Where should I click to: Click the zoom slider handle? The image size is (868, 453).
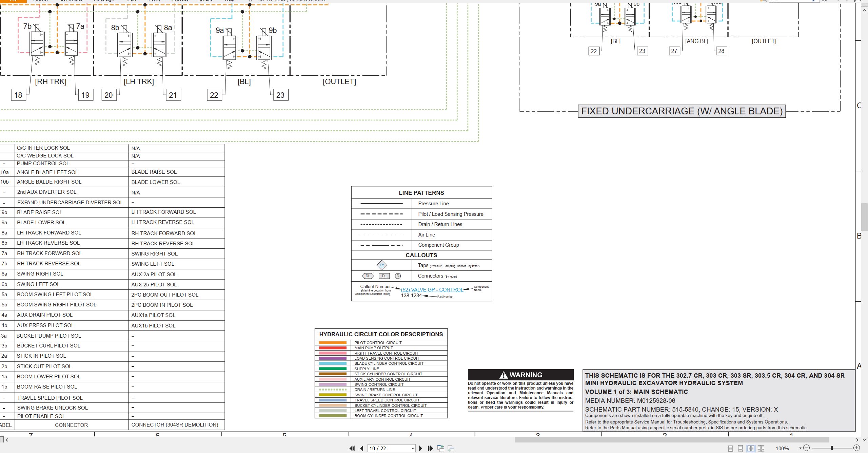point(832,448)
